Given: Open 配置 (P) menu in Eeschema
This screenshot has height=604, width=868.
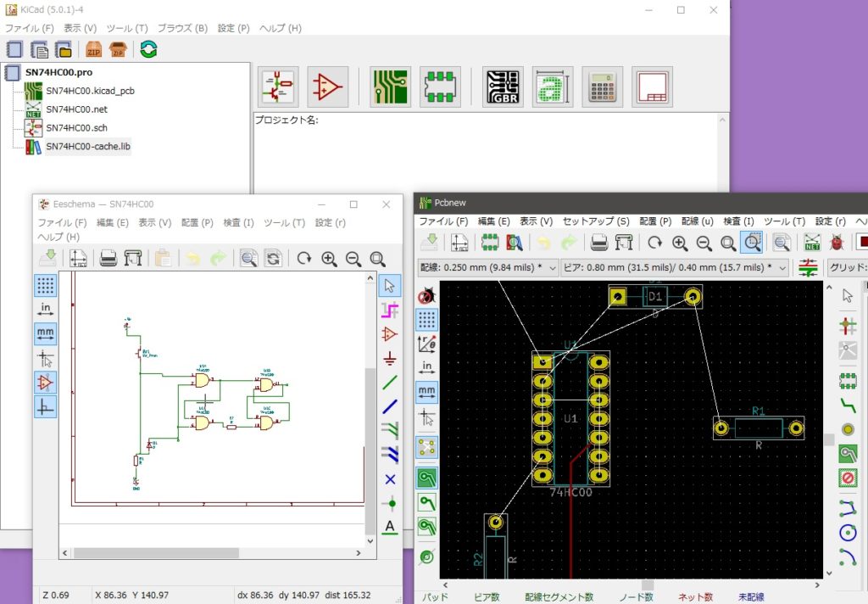Looking at the screenshot, I should 197,223.
